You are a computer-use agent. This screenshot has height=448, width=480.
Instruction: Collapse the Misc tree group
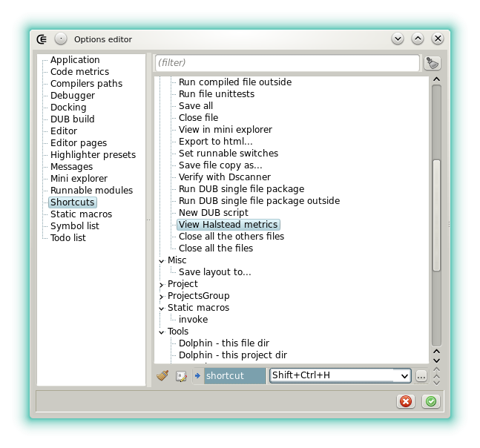(162, 260)
